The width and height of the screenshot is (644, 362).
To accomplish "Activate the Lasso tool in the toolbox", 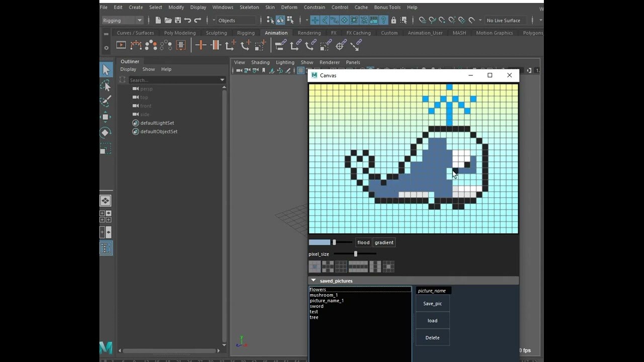I will point(106,85).
